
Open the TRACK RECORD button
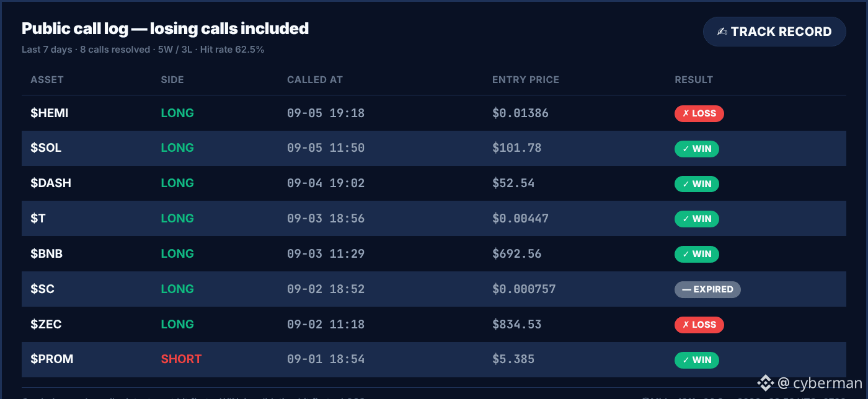(x=774, y=32)
